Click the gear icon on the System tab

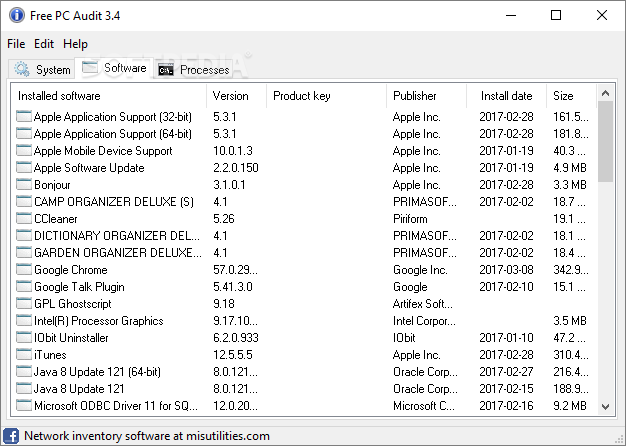pos(22,69)
